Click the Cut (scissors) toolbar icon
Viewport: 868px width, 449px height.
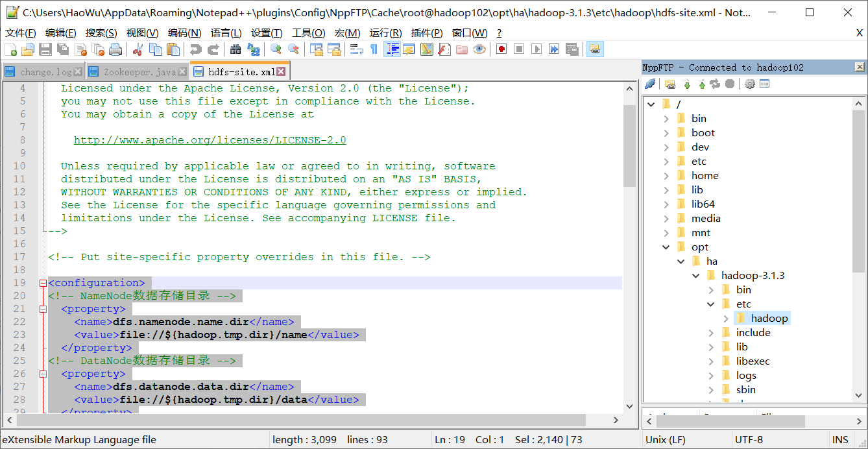138,49
